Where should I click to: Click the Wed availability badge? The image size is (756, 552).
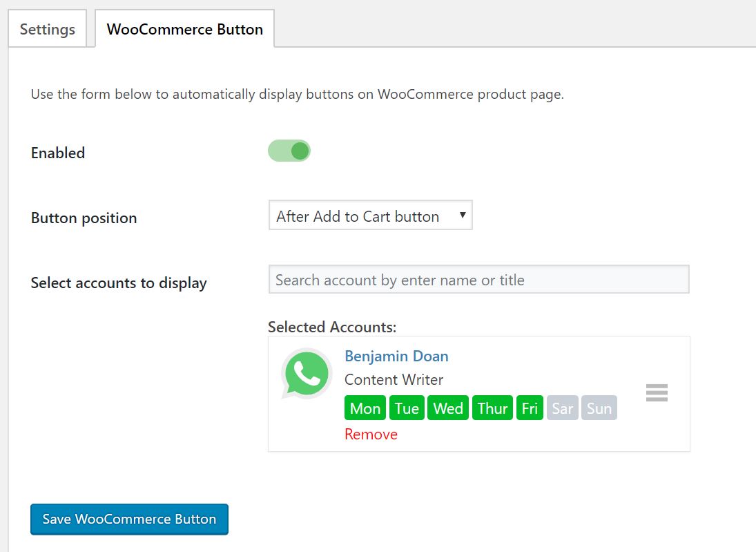click(448, 408)
